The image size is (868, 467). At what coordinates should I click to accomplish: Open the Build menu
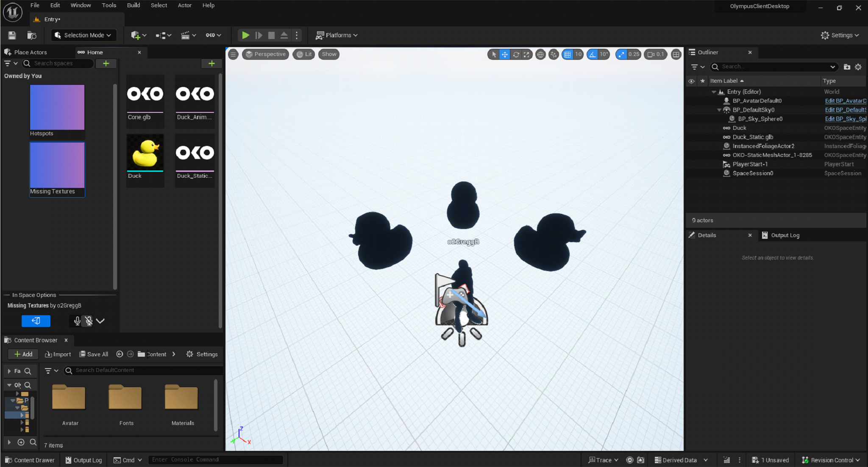click(x=133, y=5)
